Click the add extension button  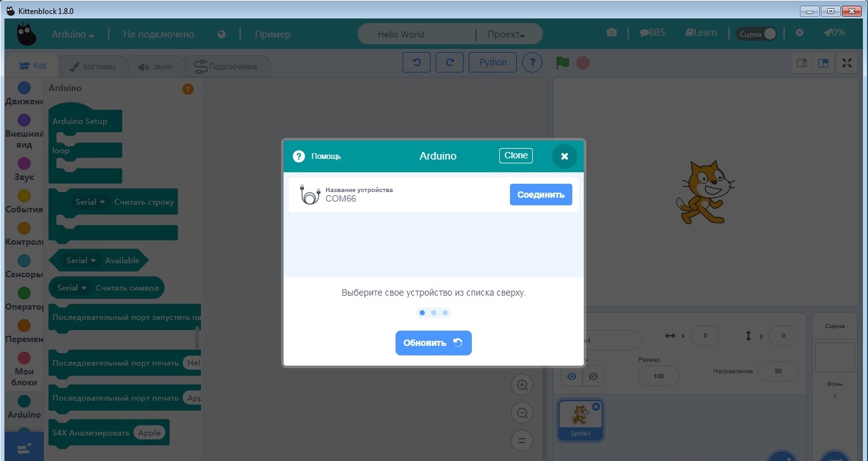click(x=24, y=447)
